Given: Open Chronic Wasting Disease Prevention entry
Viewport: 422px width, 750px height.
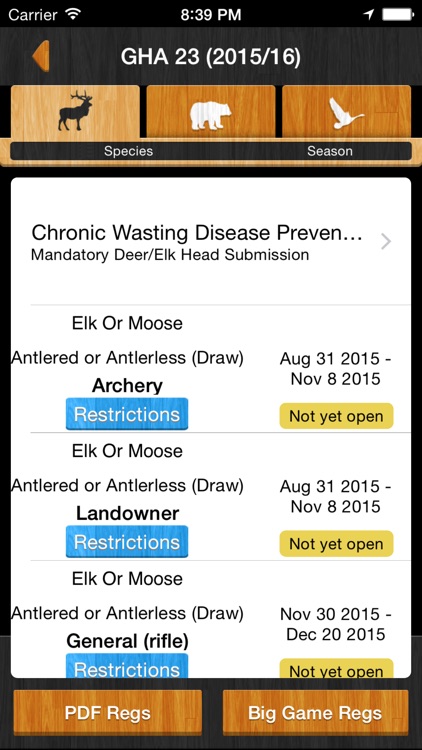Looking at the screenshot, I should tap(211, 242).
